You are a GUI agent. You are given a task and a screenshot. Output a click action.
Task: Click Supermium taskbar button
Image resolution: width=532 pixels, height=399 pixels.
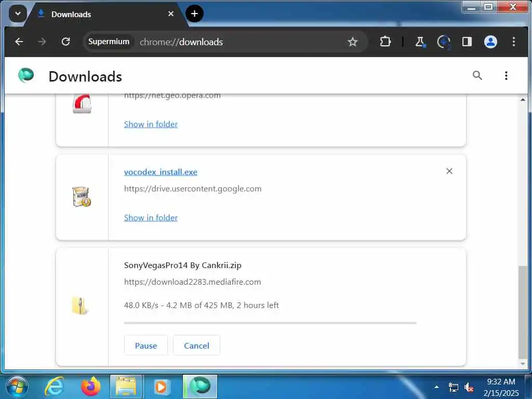pyautogui.click(x=200, y=387)
